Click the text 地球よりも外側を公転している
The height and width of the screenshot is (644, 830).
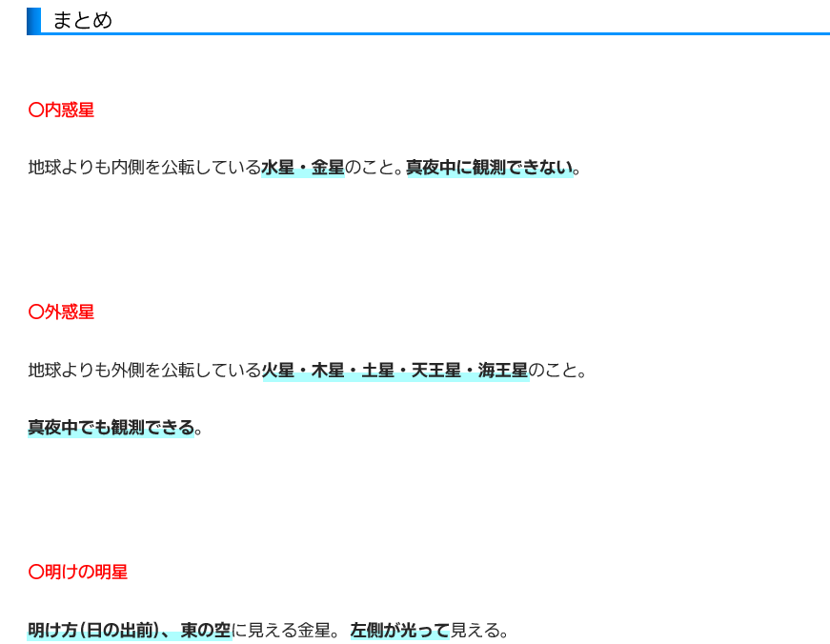pos(145,371)
